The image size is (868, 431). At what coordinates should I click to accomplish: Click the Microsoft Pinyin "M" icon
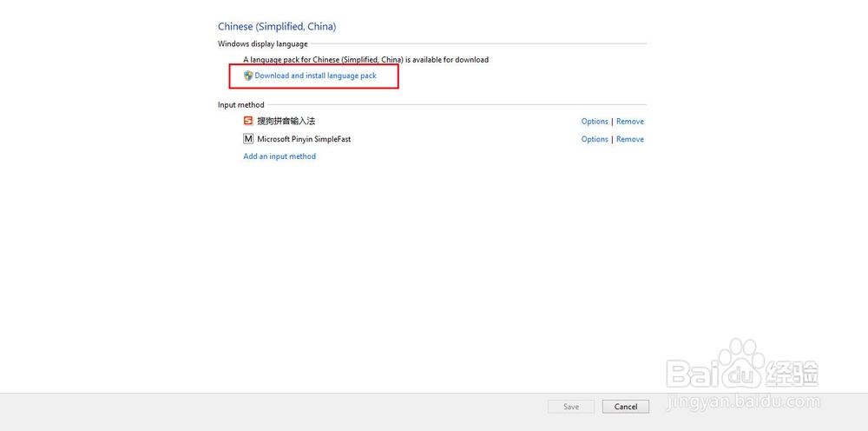[248, 138]
